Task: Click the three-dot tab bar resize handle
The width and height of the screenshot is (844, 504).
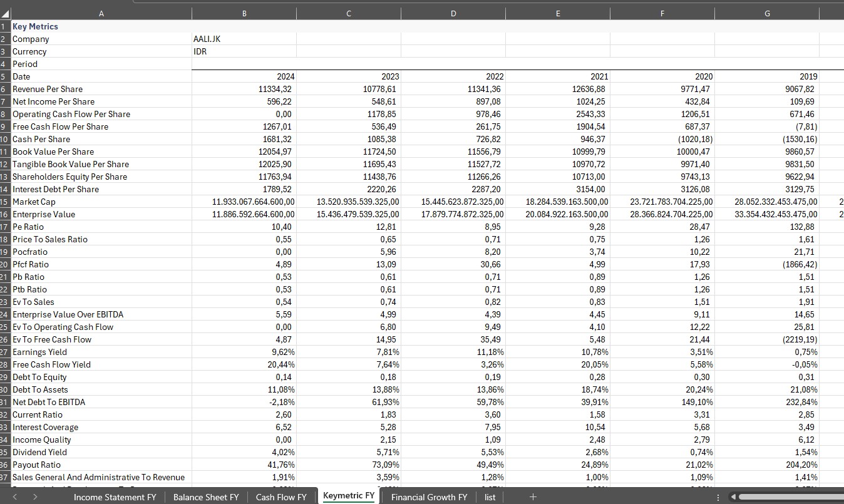Action: [718, 497]
